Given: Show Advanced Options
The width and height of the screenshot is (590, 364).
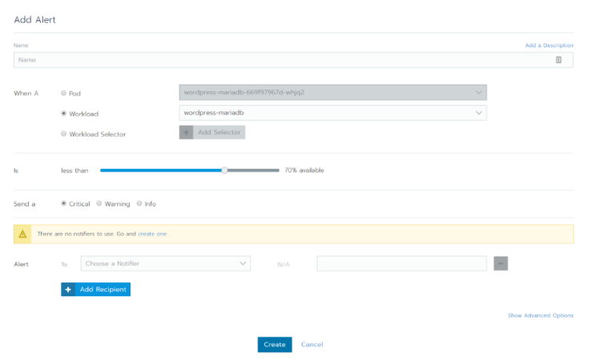Looking at the screenshot, I should coord(540,315).
